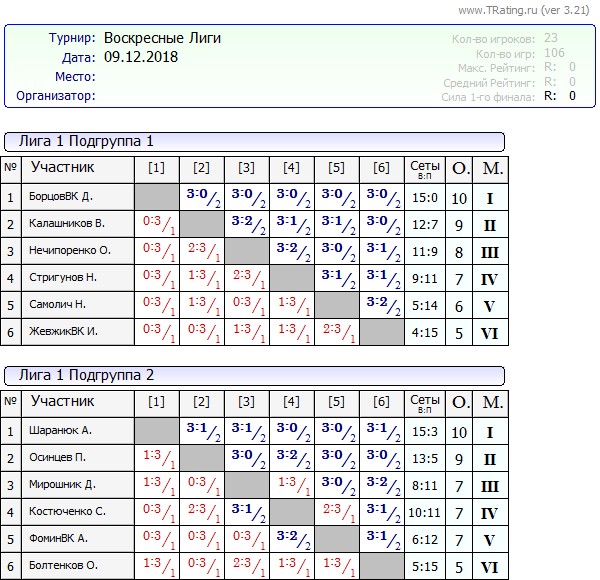Click the tournament name Воскресные Лиги
The image size is (600, 580).
pyautogui.click(x=163, y=38)
